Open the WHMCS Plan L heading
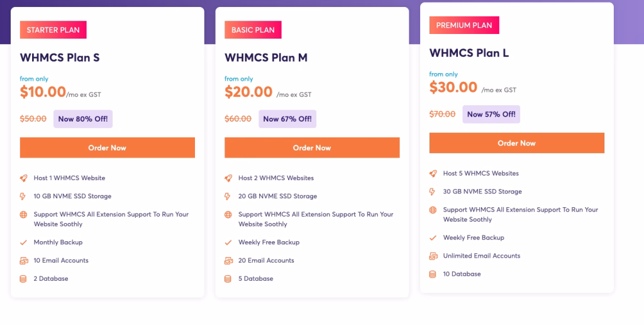Viewport: 644px width, 325px height. coord(469,53)
